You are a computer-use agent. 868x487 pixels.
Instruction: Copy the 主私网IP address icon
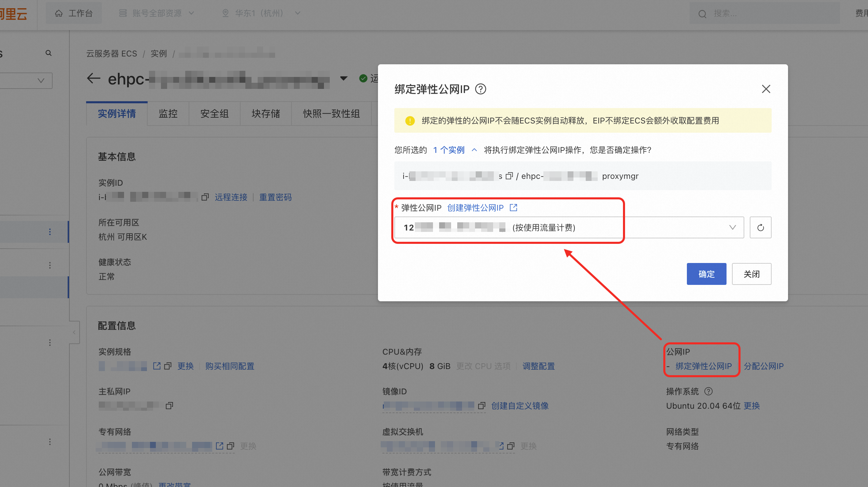pos(169,406)
